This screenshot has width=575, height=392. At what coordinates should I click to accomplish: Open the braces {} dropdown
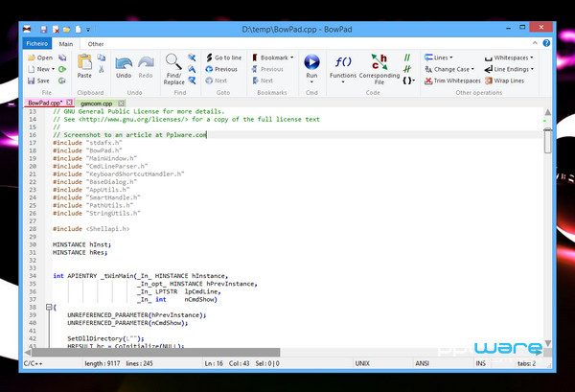point(408,81)
